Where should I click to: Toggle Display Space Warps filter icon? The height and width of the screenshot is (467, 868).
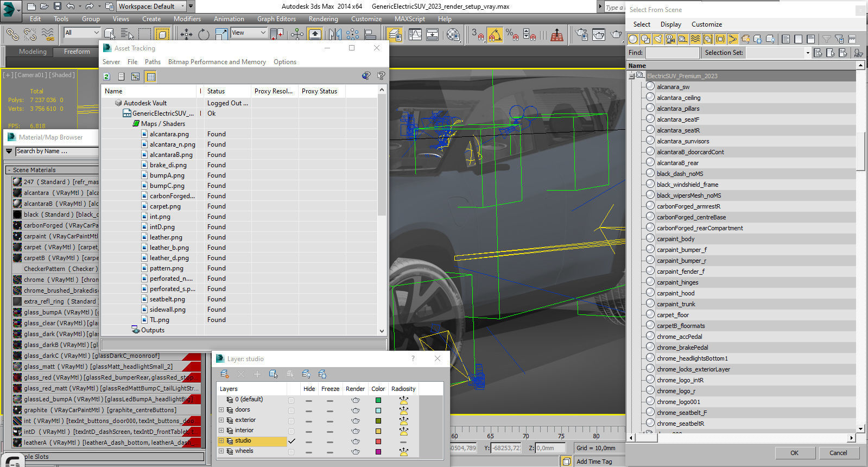coord(695,39)
